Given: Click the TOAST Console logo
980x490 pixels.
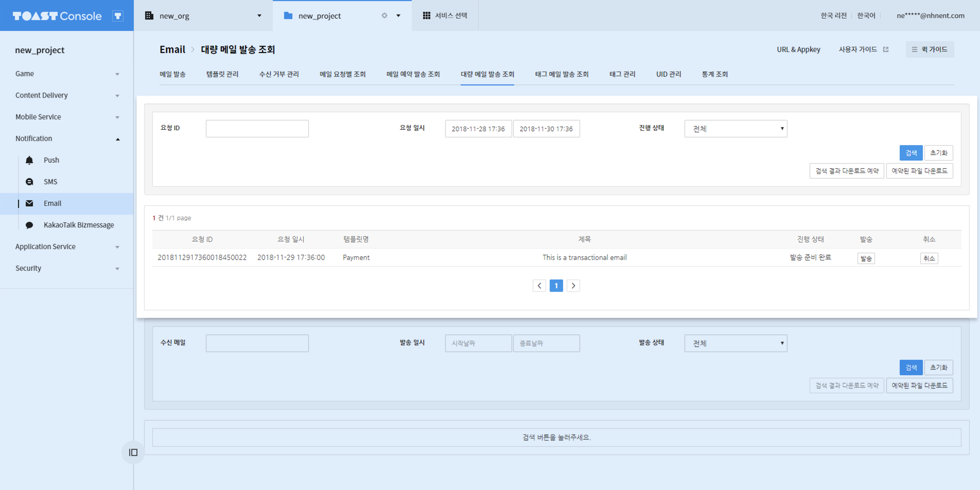Looking at the screenshot, I should 57,16.
